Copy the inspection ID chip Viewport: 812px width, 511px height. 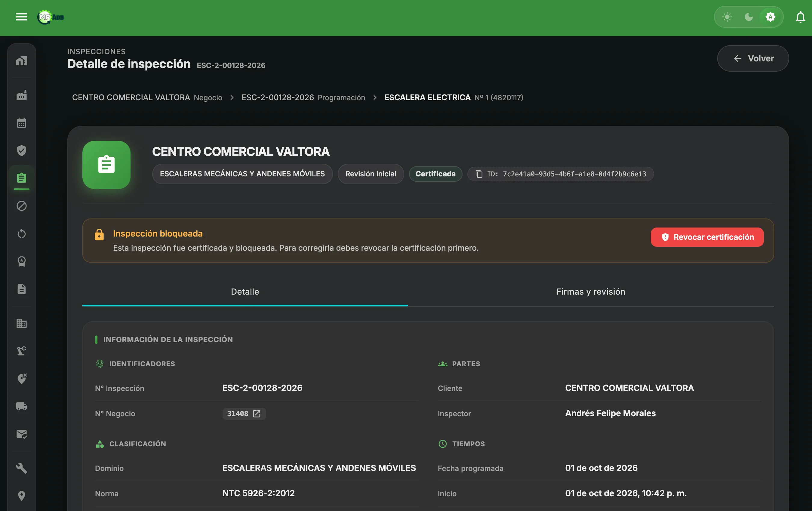(561, 174)
